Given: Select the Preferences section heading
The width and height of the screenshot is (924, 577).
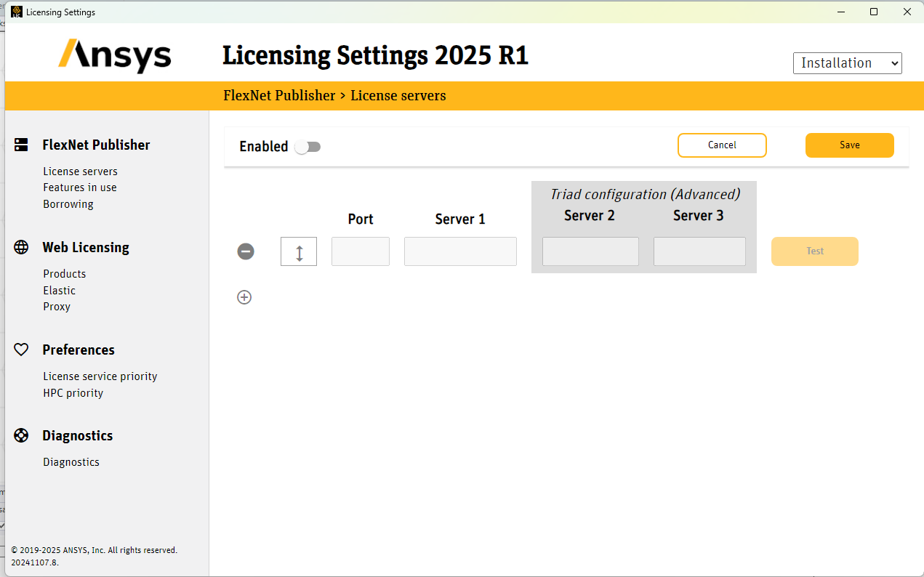Looking at the screenshot, I should [79, 350].
